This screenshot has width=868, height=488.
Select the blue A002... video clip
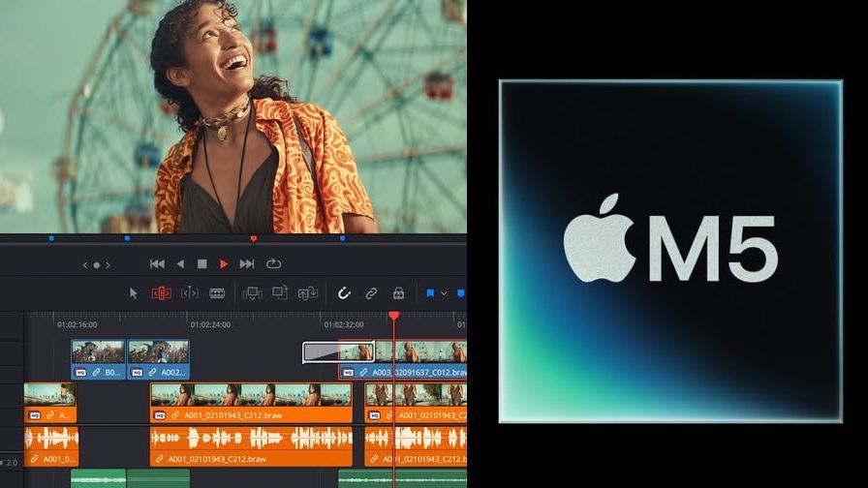point(158,359)
